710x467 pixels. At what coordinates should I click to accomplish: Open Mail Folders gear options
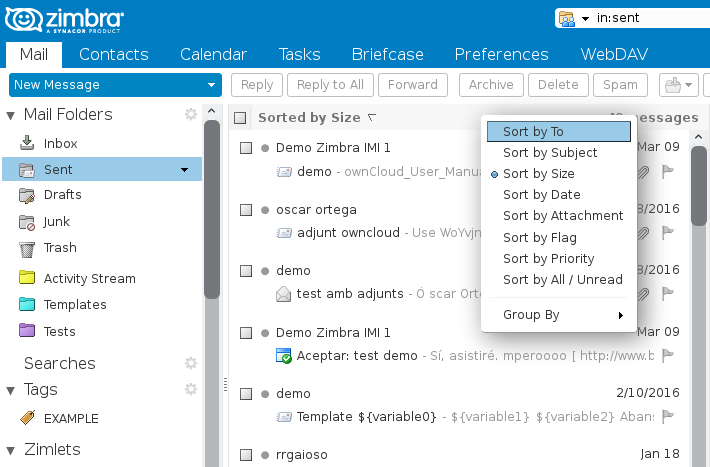(191, 114)
